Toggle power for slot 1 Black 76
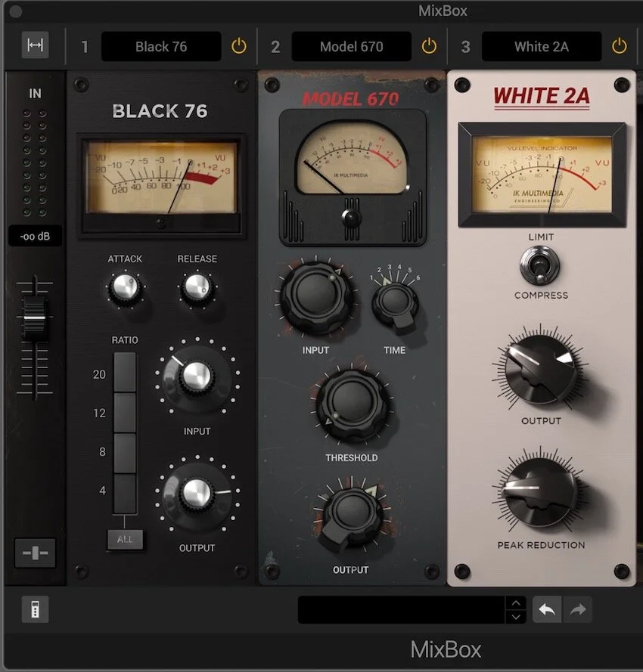 coord(239,46)
